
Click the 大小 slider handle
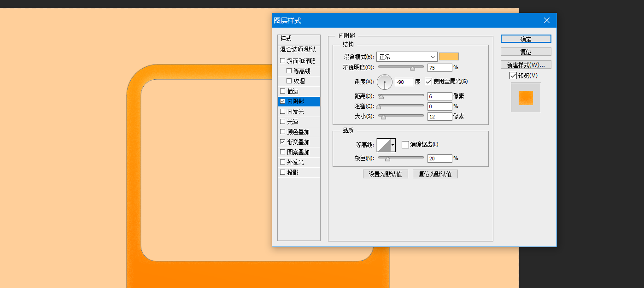[383, 117]
